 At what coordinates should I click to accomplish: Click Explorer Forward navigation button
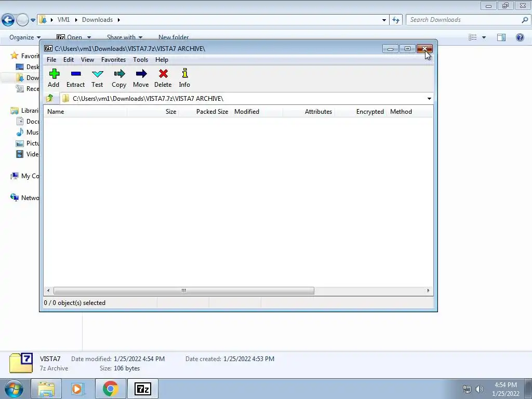coord(22,20)
